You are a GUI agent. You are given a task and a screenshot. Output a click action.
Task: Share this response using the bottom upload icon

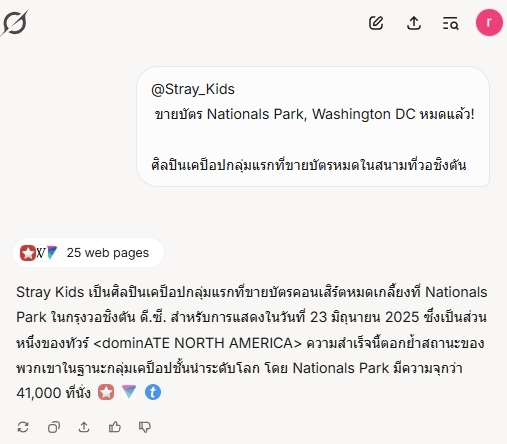coord(84,427)
